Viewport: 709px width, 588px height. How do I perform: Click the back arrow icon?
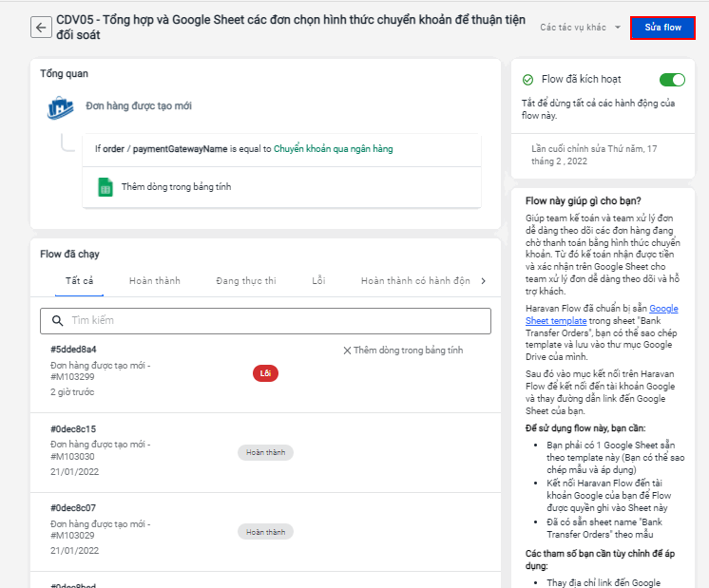click(40, 28)
